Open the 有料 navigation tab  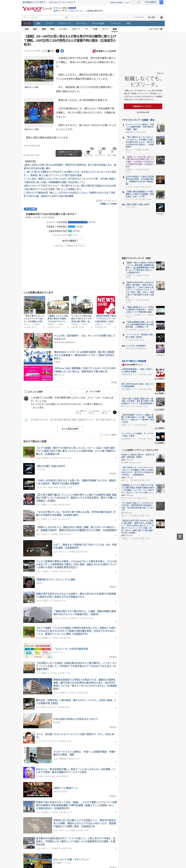pos(128,24)
